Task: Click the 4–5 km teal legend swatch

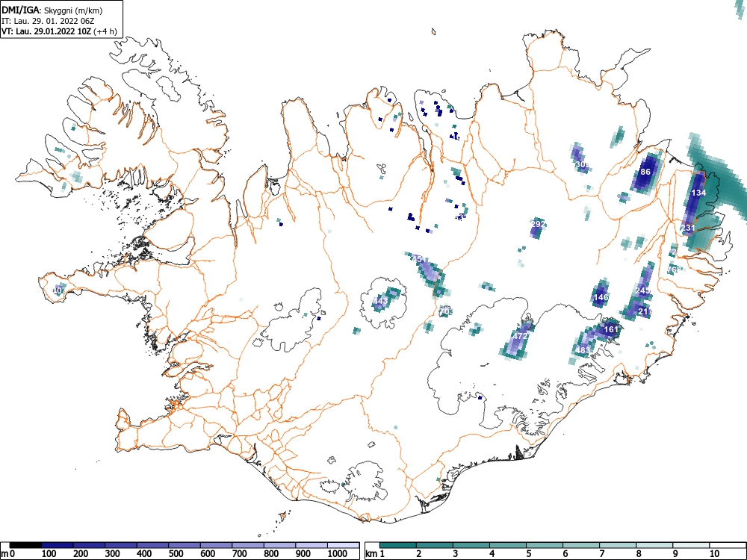Action: coord(508,545)
